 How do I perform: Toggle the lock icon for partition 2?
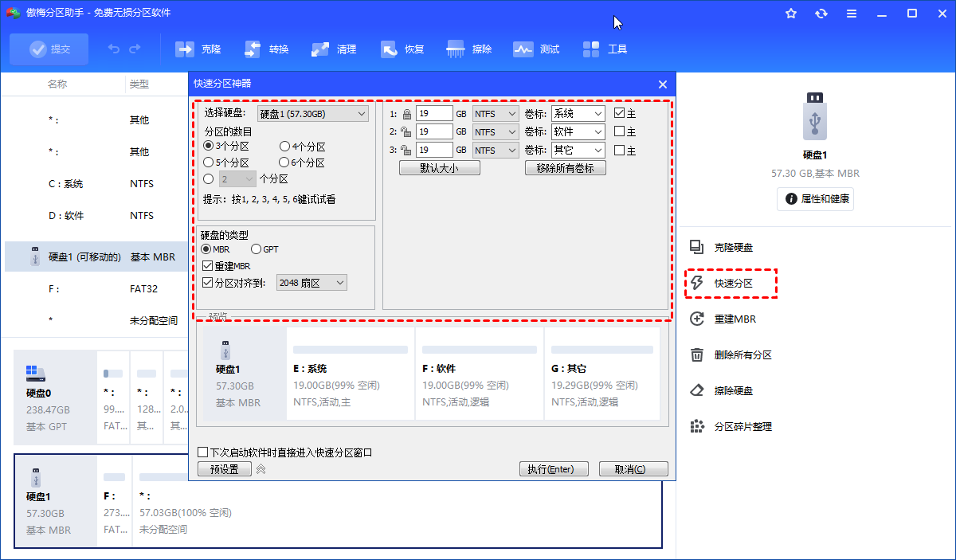click(x=406, y=131)
